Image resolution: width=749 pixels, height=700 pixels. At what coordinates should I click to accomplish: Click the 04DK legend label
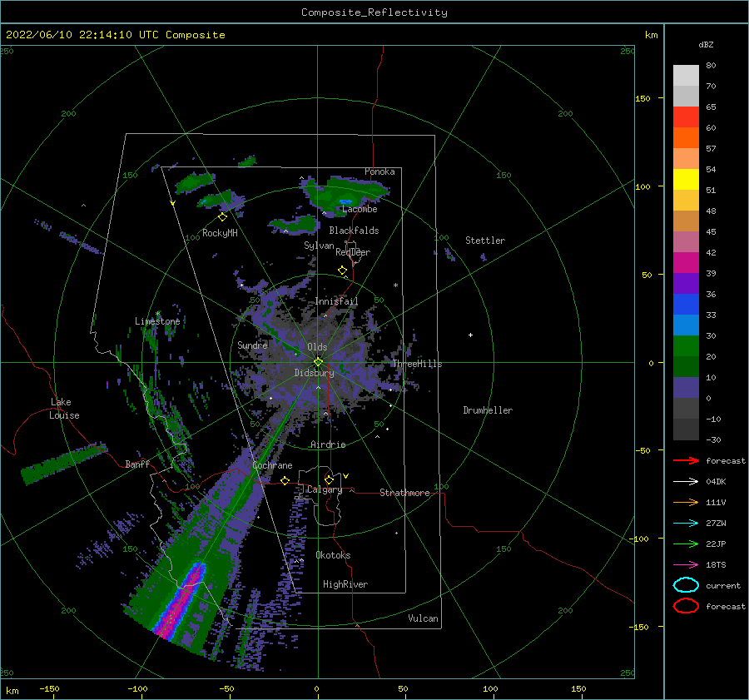pyautogui.click(x=716, y=482)
